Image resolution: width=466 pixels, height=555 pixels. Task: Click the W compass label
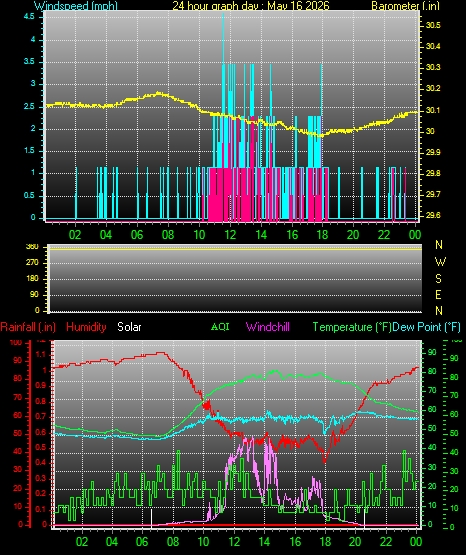click(440, 262)
